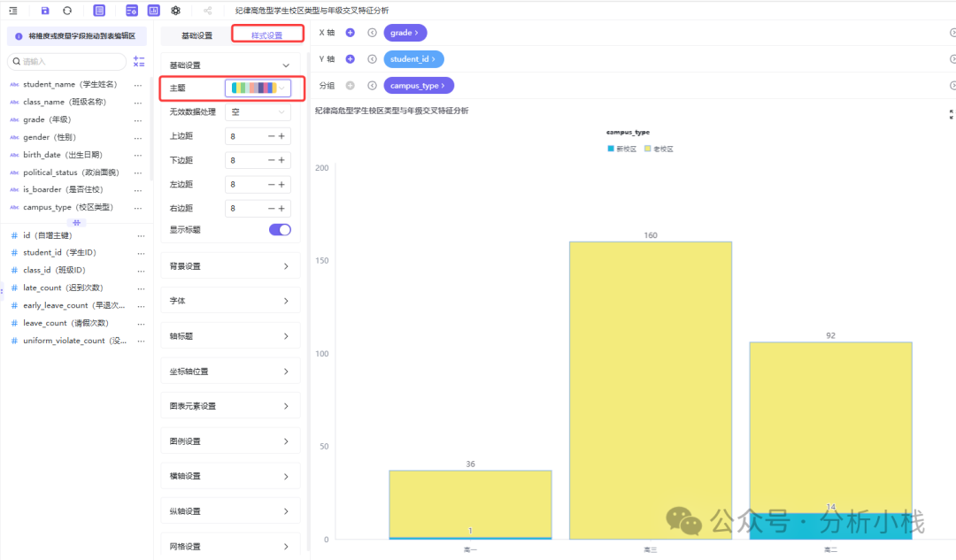This screenshot has width=956, height=560.
Task: Select the birth_date field in list
Action: pos(63,155)
